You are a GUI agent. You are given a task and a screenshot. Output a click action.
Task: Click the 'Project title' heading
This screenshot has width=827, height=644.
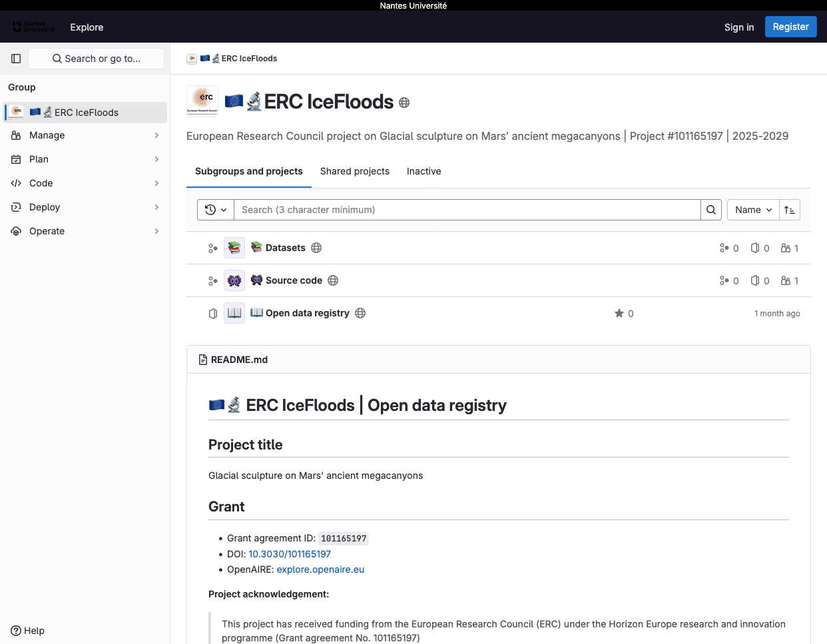pyautogui.click(x=246, y=445)
